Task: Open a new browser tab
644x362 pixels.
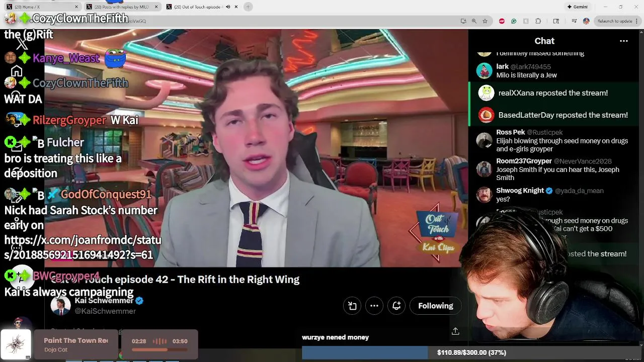Action: [x=248, y=7]
